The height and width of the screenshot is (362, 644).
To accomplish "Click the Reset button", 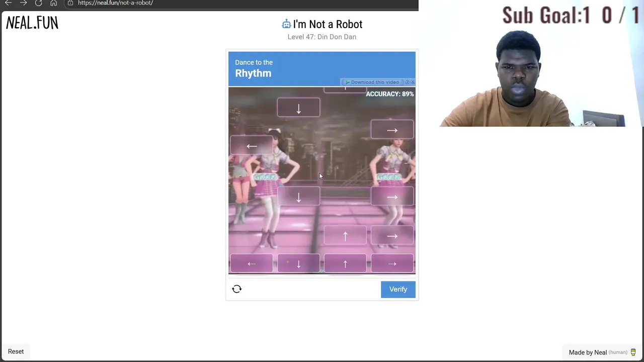I will (16, 351).
